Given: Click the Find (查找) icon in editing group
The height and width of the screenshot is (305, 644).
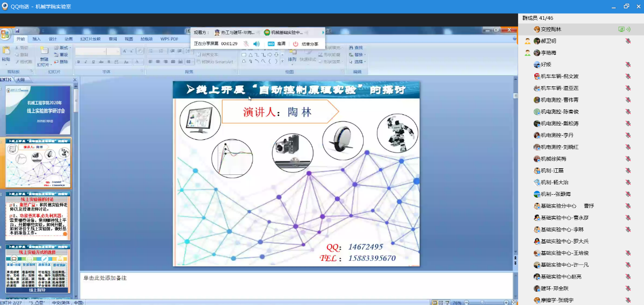Looking at the screenshot, I should pos(355,48).
